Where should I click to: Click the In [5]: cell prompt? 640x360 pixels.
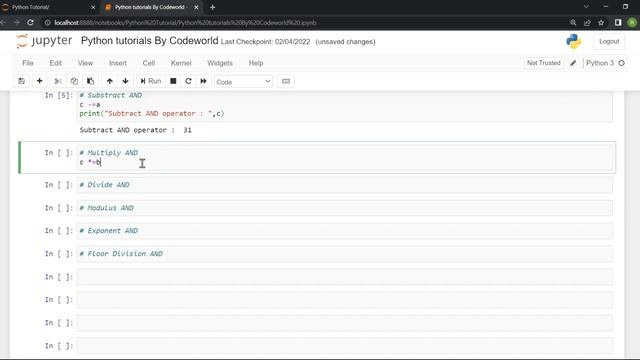click(59, 95)
